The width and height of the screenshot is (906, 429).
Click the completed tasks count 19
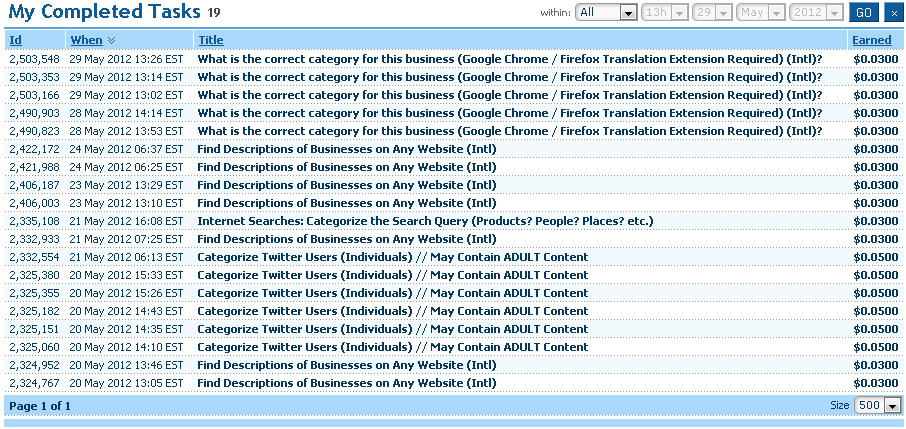click(x=214, y=12)
